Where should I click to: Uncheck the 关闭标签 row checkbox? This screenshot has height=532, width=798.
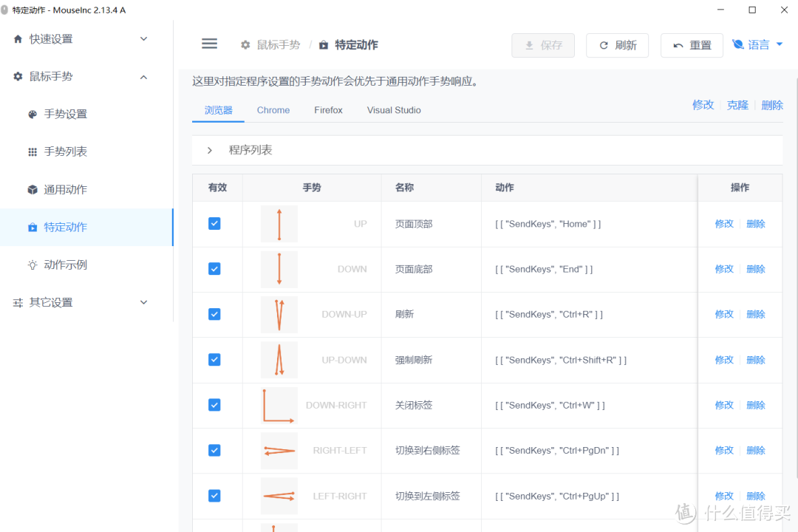(214, 405)
